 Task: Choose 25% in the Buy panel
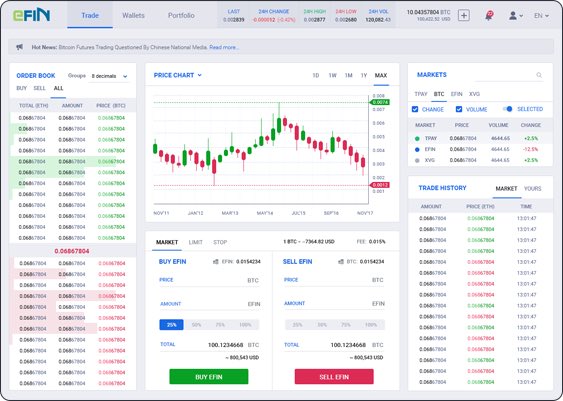[172, 325]
